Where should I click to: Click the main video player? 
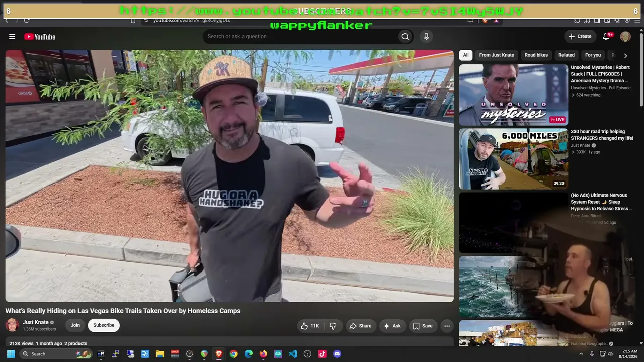pos(229,175)
